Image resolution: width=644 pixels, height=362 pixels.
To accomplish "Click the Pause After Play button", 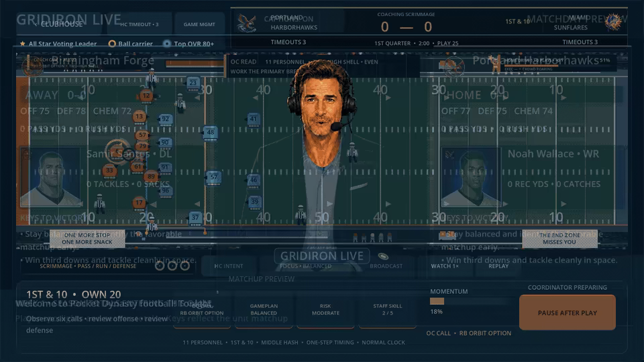I will pos(568,313).
